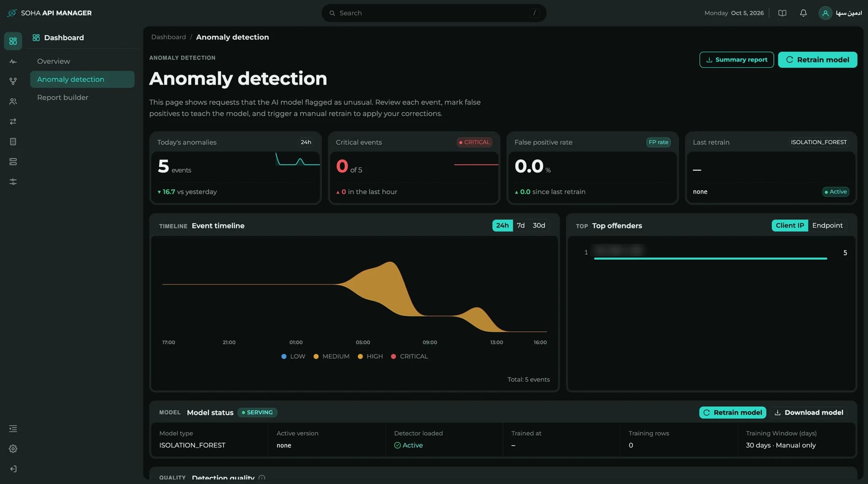Viewport: 868px width, 484px height.
Task: Focus the Search field
Action: (434, 13)
